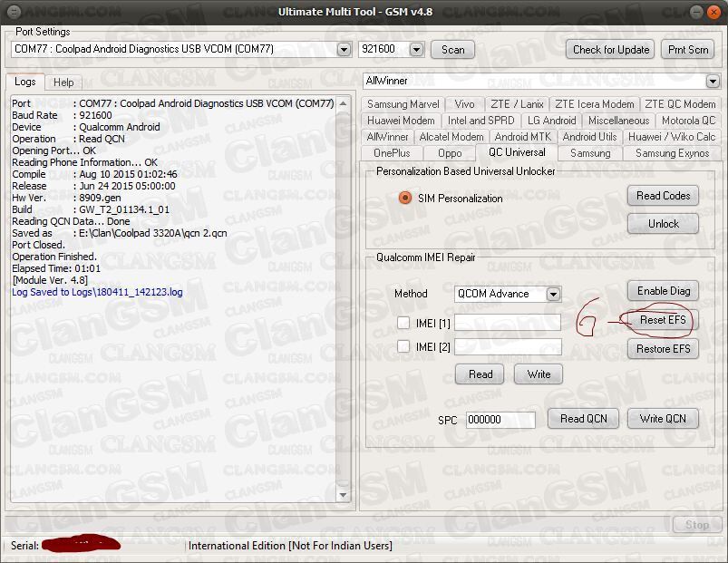Image resolution: width=728 pixels, height=563 pixels.
Task: Open the Samsung Marvel tab
Action: coord(403,104)
